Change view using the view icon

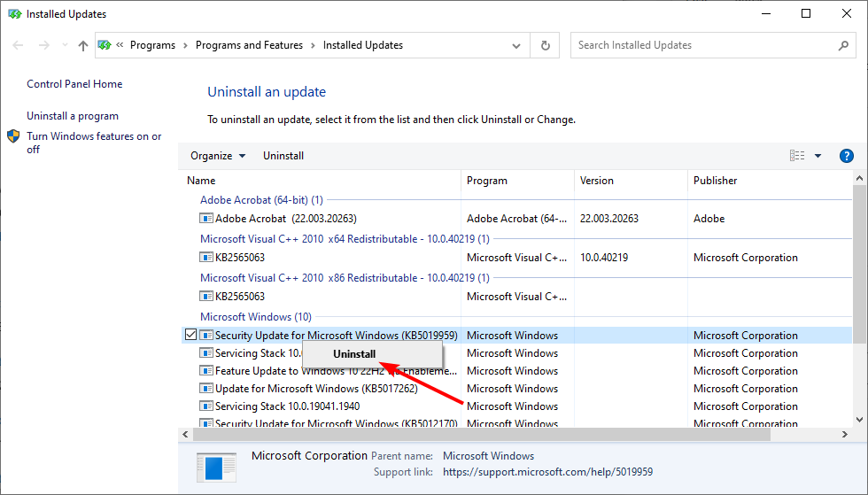coord(797,156)
